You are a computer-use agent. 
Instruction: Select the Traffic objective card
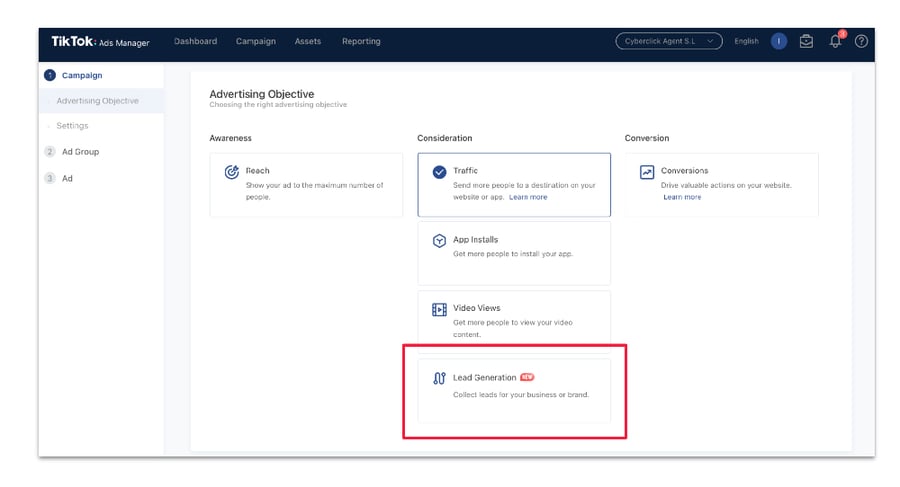(514, 184)
